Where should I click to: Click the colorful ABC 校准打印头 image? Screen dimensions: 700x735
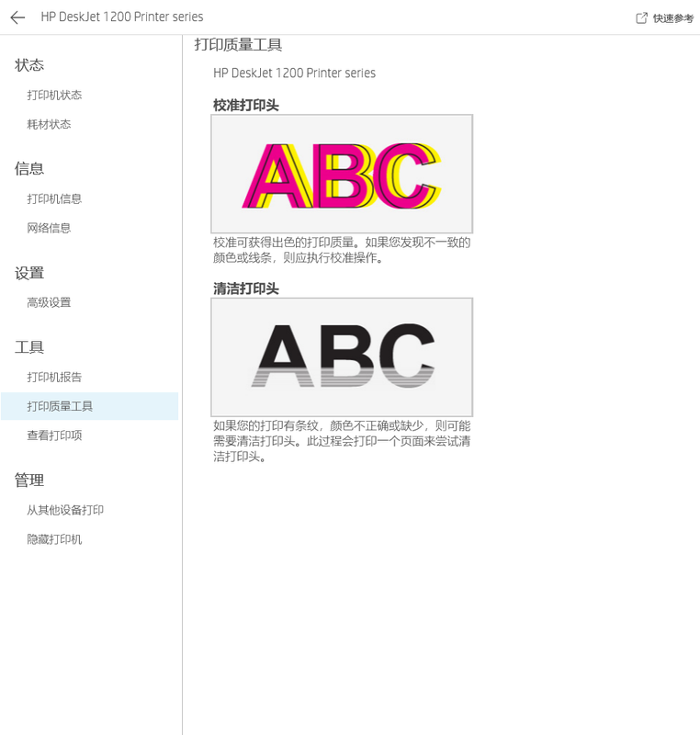342,174
